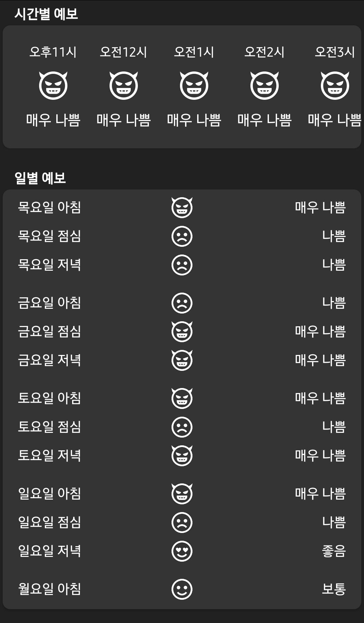
Task: Tap the heart-eyes face icon for 일요일 저녁
Action: tap(182, 551)
